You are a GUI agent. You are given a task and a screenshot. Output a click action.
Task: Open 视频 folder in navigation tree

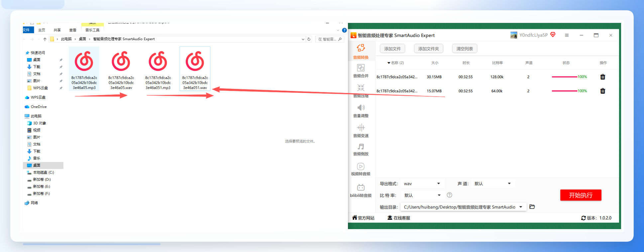(34, 130)
